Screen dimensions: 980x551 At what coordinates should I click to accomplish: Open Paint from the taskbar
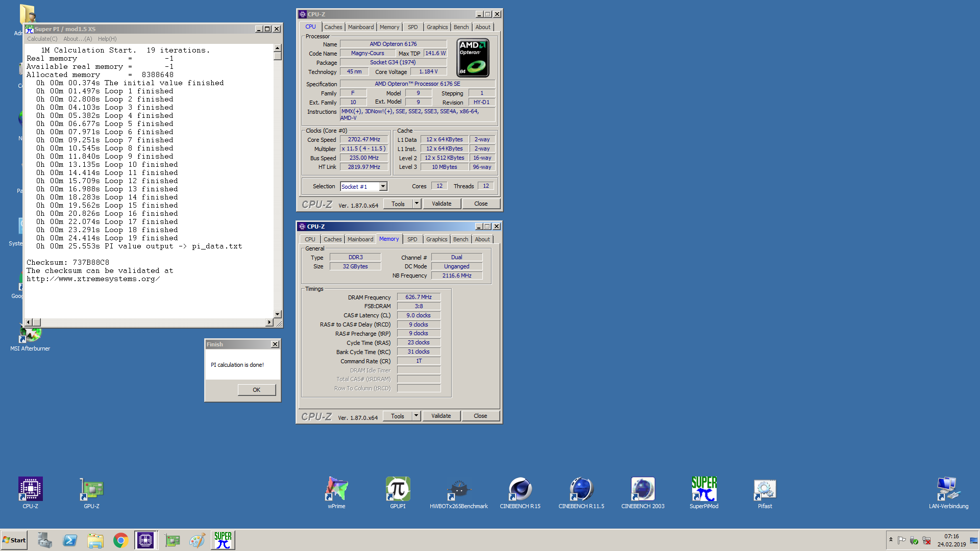point(197,540)
